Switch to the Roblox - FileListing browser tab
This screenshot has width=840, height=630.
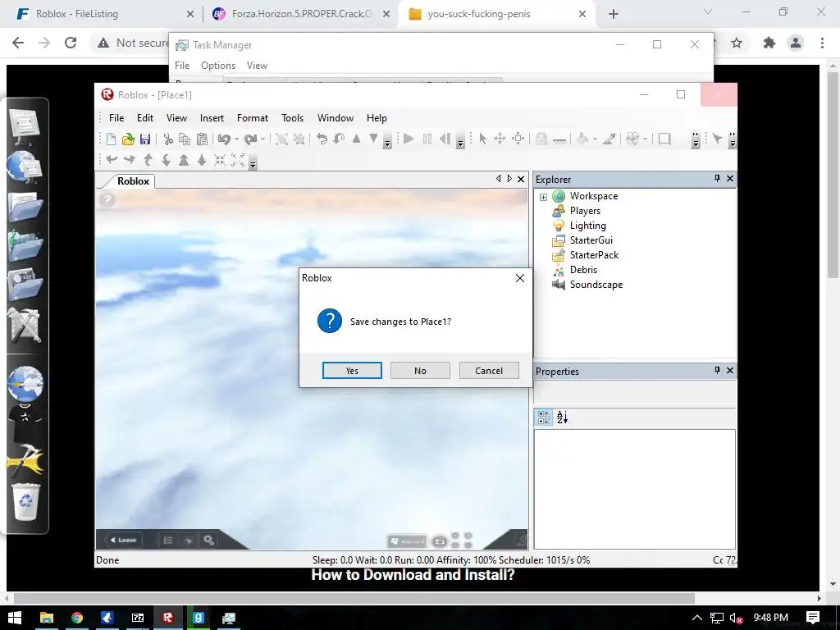104,14
